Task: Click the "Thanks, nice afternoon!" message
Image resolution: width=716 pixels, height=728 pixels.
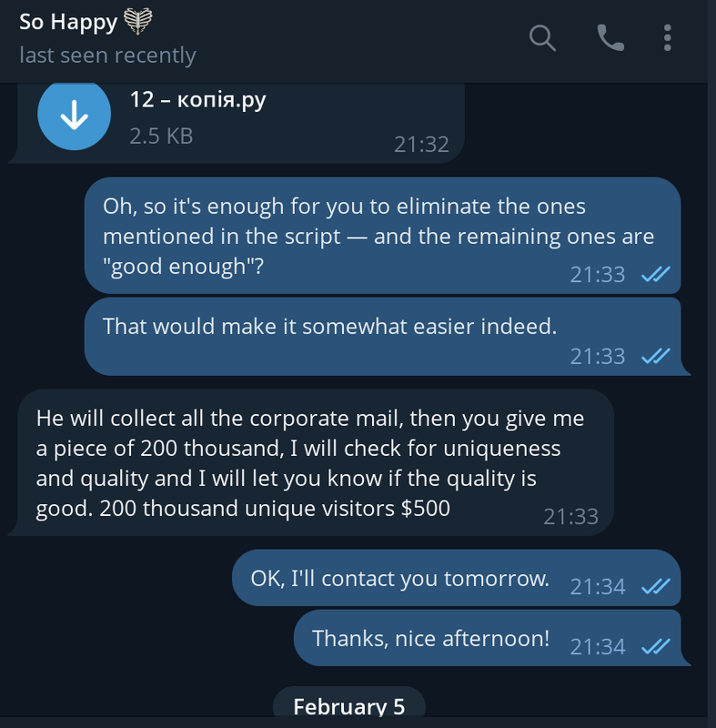Action: pyautogui.click(x=430, y=638)
